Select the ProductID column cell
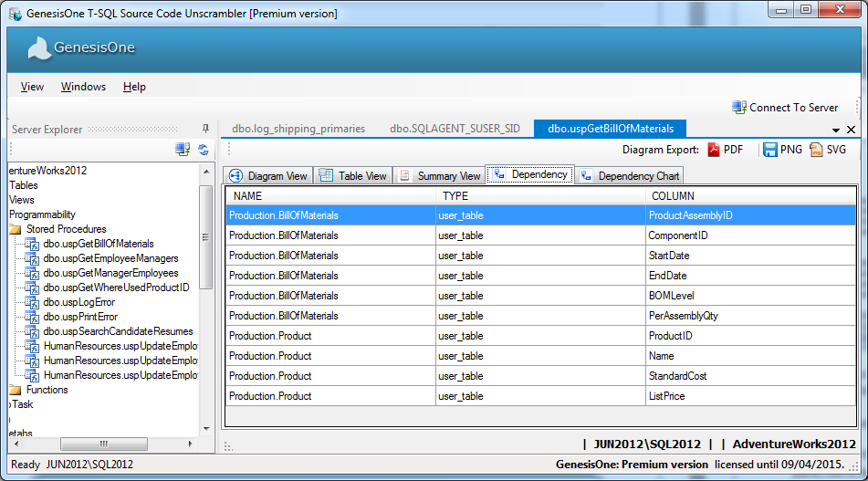 750,336
